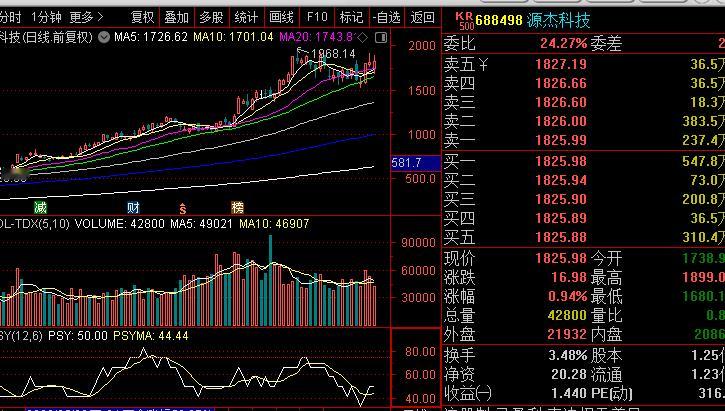
Task: Click the 1968.14 high price label
Action: tap(333, 54)
